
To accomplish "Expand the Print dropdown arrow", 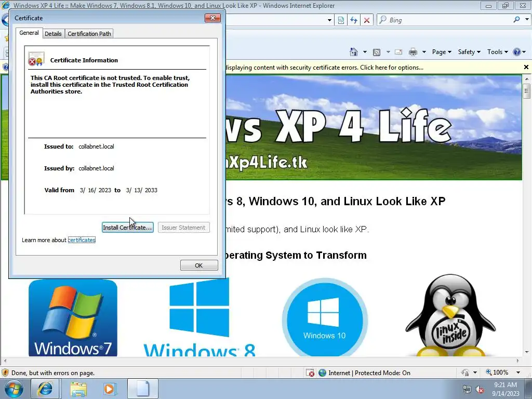I will pos(424,52).
